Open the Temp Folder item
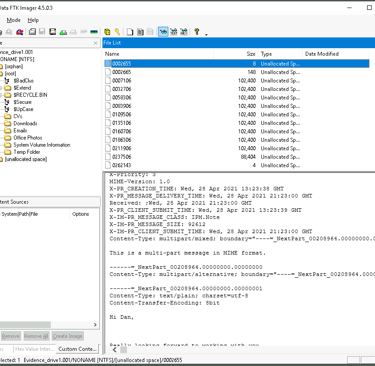375x366 pixels. pyautogui.click(x=27, y=152)
